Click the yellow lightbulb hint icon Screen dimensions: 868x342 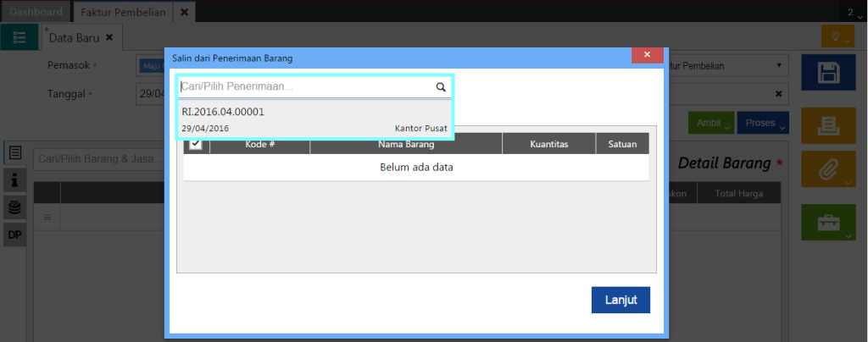[837, 36]
